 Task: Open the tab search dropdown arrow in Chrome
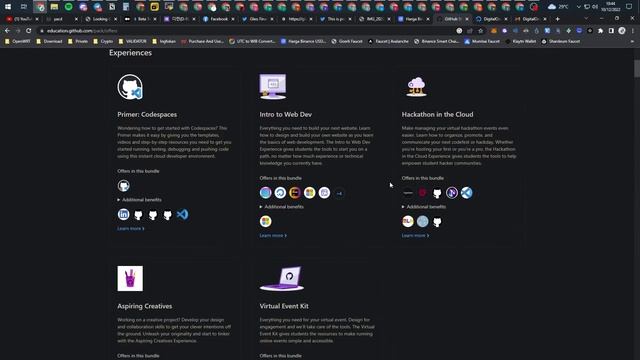[x=586, y=19]
